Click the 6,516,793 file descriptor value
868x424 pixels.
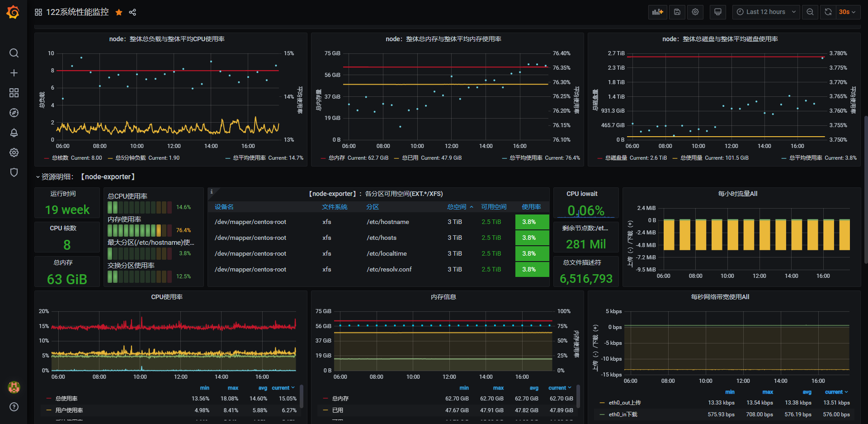pos(586,279)
